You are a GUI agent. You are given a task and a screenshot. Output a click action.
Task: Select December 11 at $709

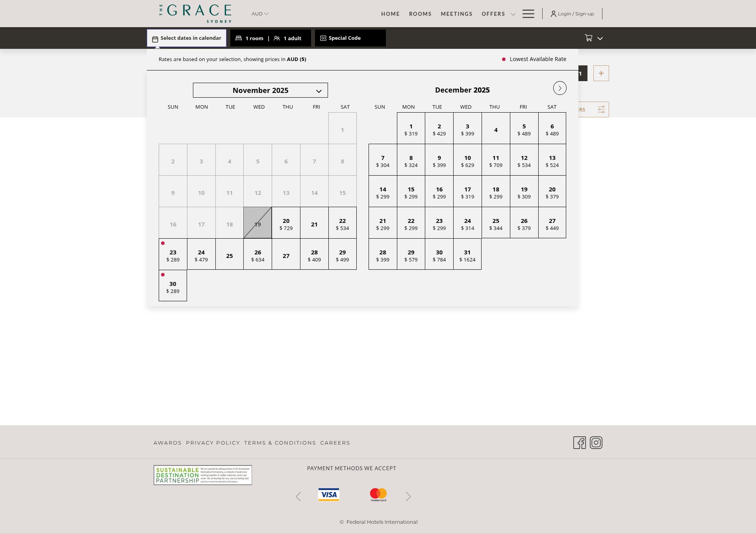point(496,159)
